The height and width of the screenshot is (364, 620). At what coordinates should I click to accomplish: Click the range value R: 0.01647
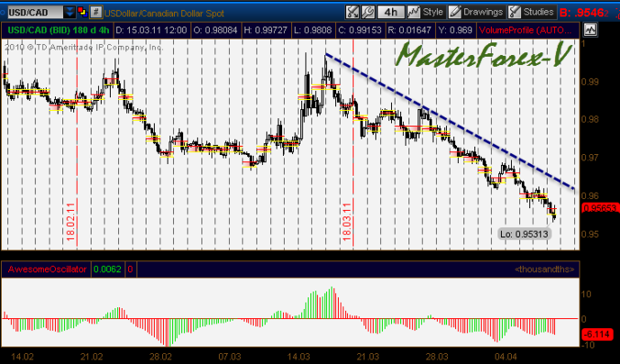click(410, 30)
